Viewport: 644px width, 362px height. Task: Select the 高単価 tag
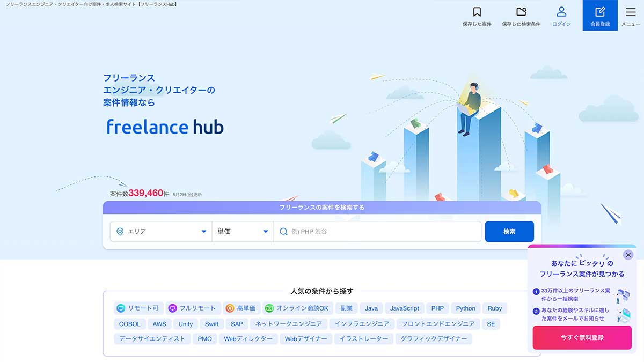[242, 308]
